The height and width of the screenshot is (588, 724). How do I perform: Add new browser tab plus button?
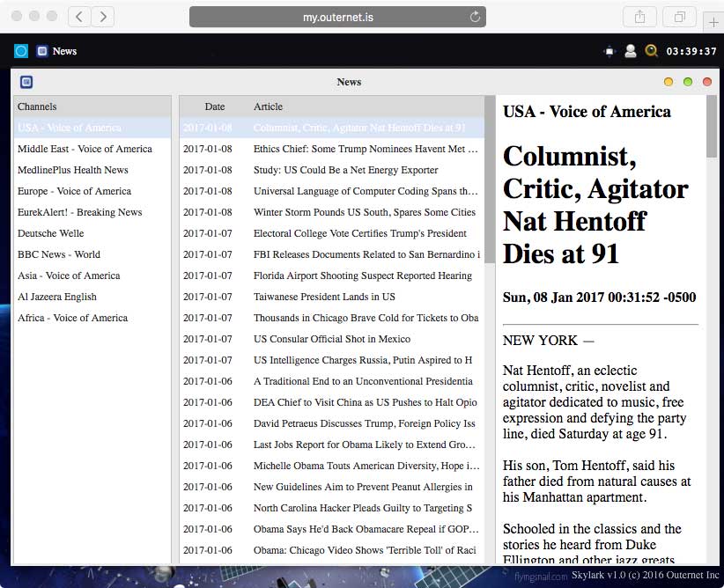pos(713,22)
